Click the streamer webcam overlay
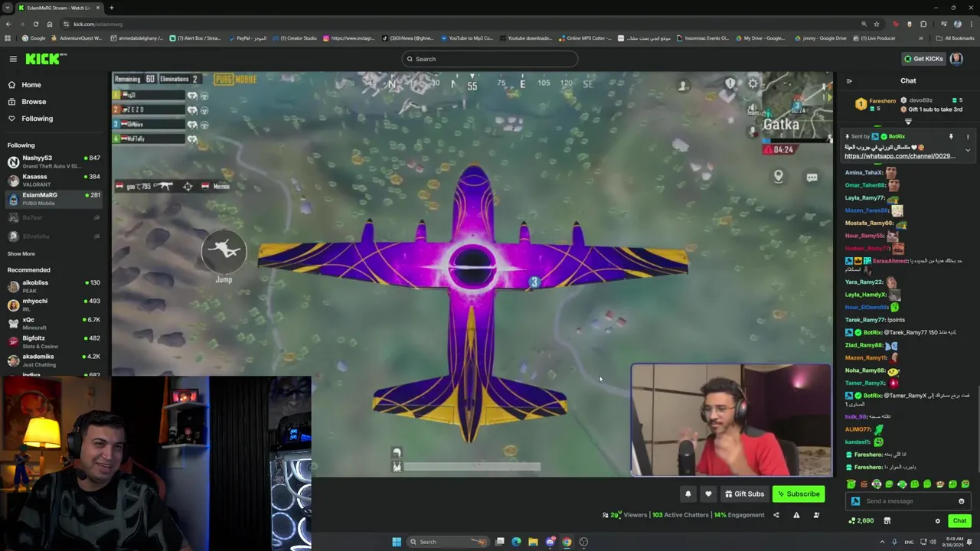The image size is (980, 551). pyautogui.click(x=731, y=420)
